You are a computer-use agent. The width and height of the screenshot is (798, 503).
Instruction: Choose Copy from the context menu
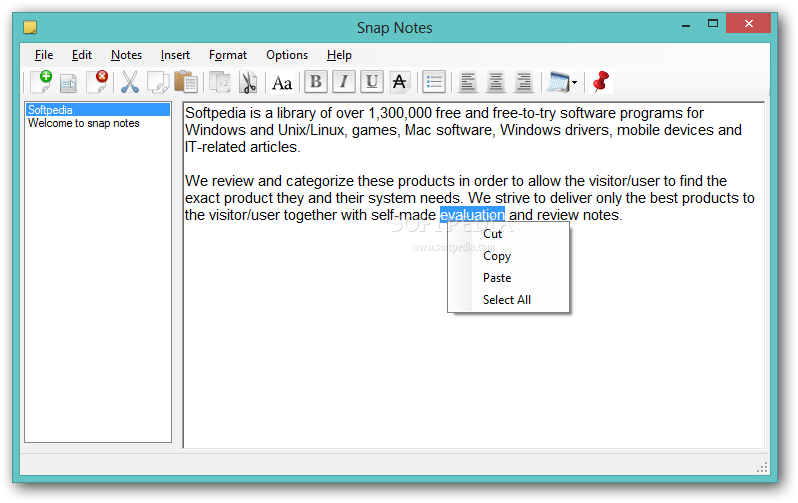pyautogui.click(x=508, y=256)
